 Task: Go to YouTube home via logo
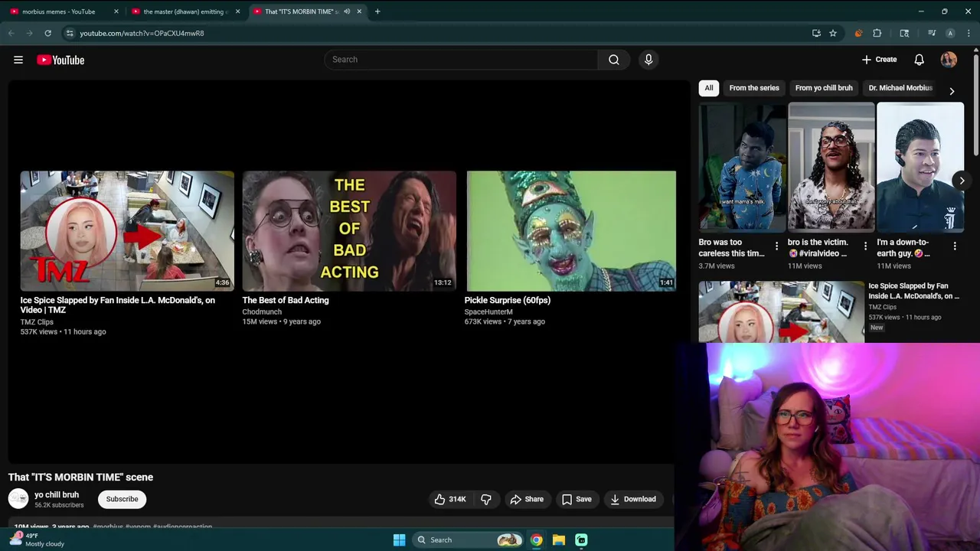tap(60, 60)
